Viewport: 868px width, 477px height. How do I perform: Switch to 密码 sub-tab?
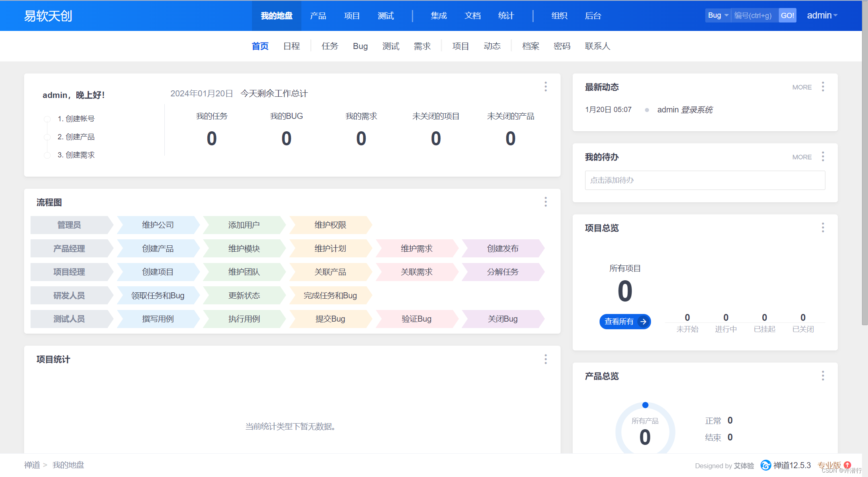click(x=562, y=46)
